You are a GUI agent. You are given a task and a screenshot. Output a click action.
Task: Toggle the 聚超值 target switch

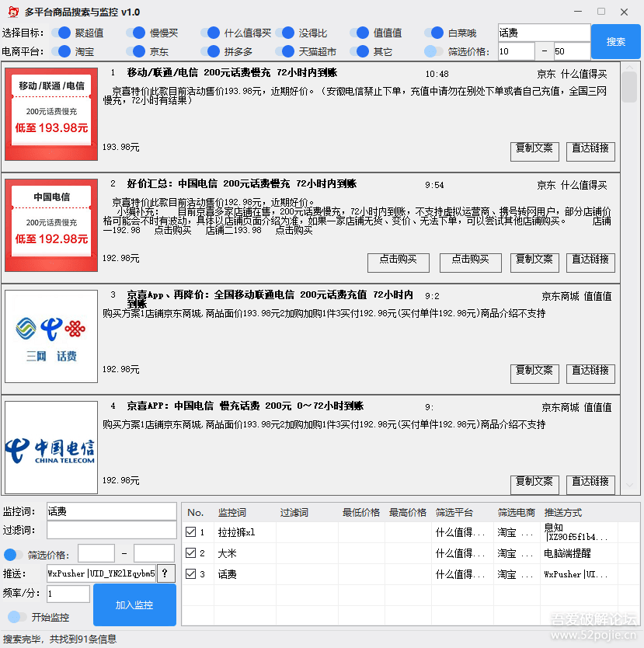tap(63, 33)
